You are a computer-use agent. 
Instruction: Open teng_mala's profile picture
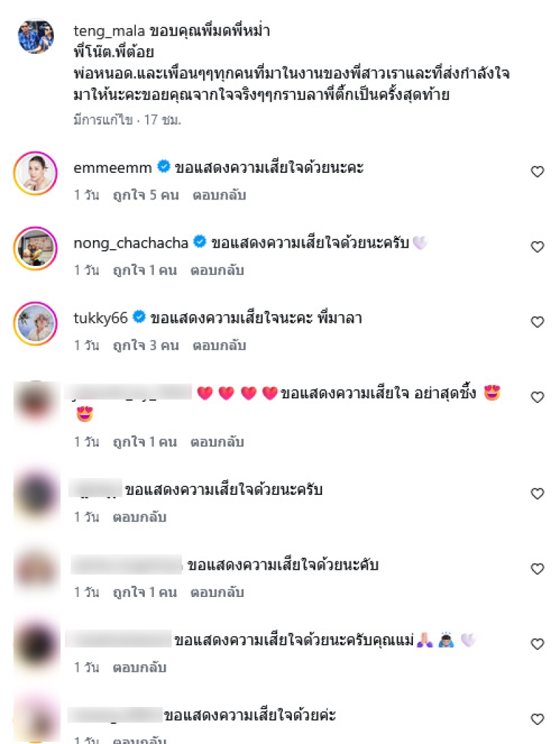coord(36,36)
